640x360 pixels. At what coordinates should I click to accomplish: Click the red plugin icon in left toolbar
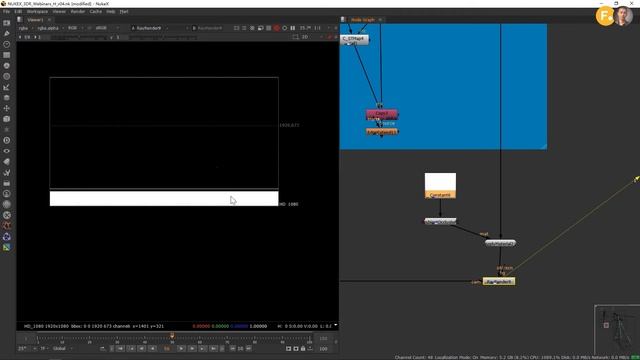coord(7,226)
